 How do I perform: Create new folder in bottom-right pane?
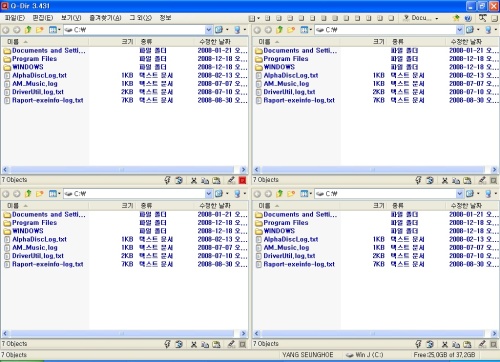coord(291,194)
